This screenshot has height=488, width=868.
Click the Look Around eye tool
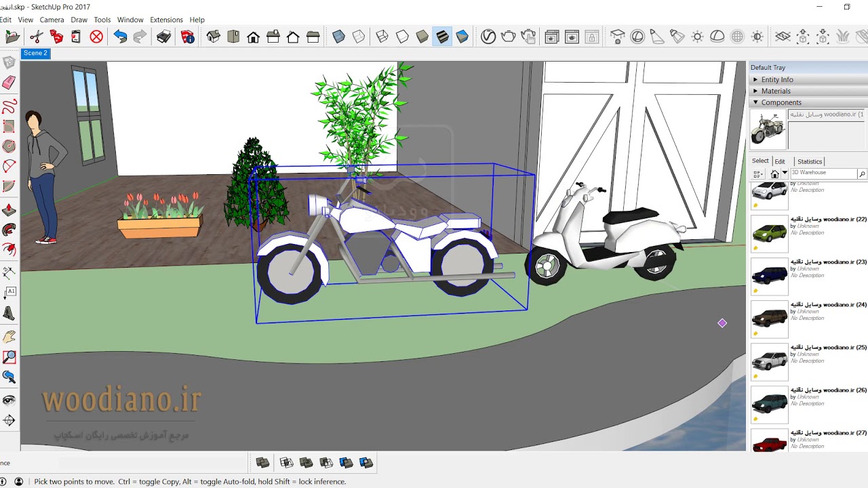pyautogui.click(x=9, y=400)
